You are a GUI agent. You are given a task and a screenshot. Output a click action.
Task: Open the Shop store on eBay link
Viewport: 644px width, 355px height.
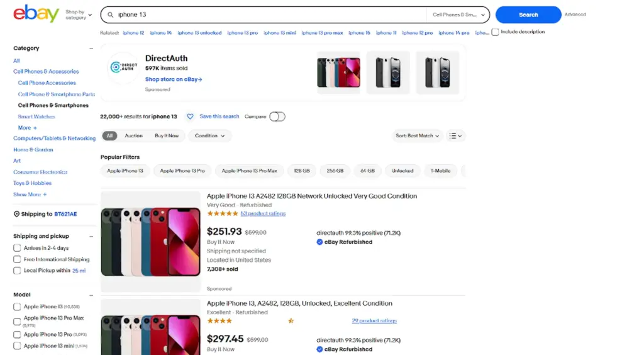tap(174, 79)
